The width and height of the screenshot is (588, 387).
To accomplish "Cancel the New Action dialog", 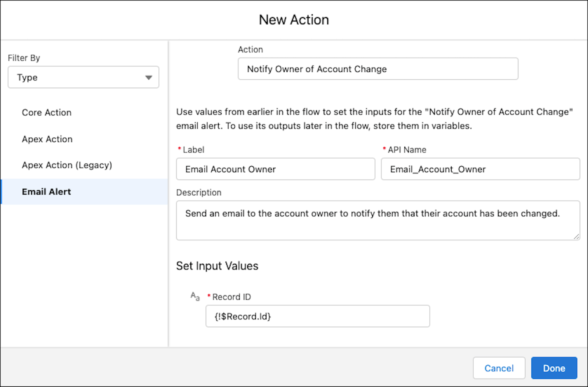I will pos(499,368).
